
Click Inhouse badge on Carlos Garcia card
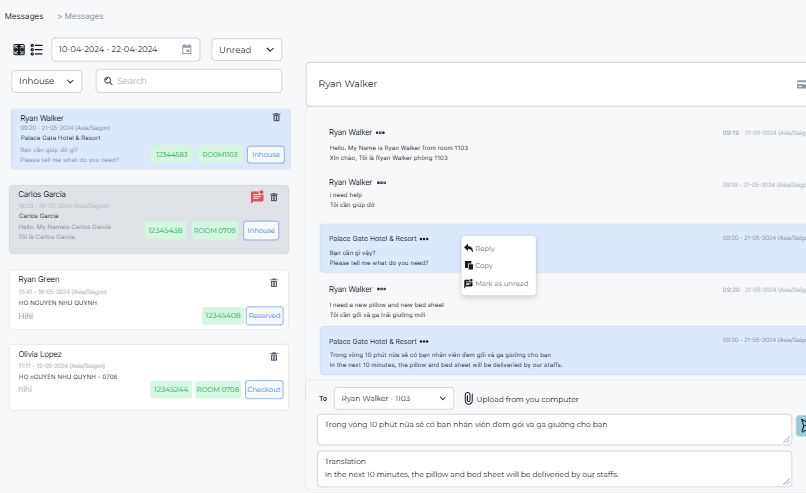click(x=261, y=231)
